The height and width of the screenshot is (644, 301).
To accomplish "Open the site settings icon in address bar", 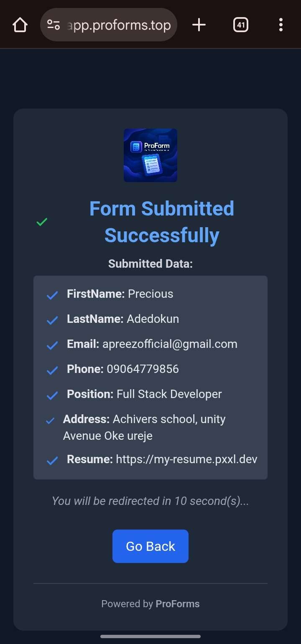I will coord(54,25).
